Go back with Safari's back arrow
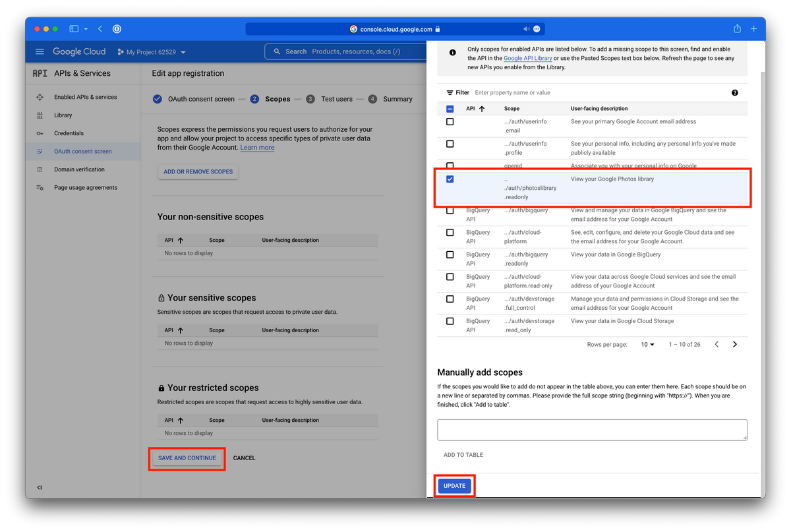Viewport: 791px width, 532px height. [100, 29]
